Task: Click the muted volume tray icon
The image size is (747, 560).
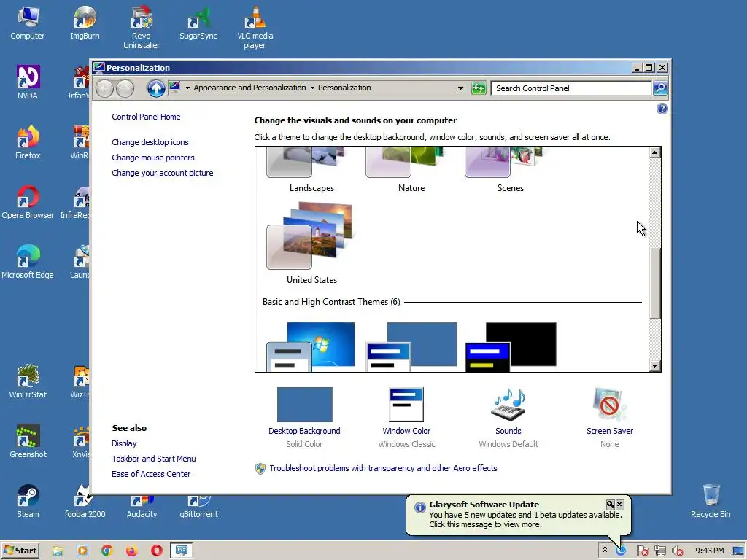Action: (677, 551)
